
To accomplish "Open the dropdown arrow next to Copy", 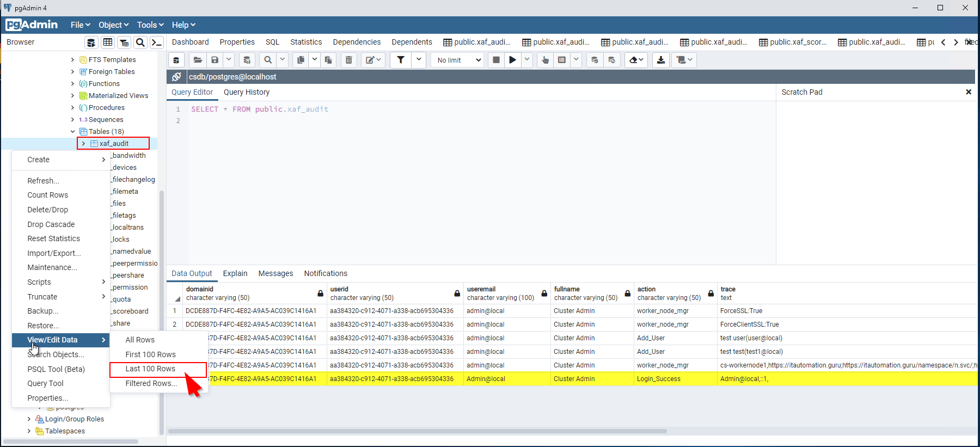I will (315, 60).
